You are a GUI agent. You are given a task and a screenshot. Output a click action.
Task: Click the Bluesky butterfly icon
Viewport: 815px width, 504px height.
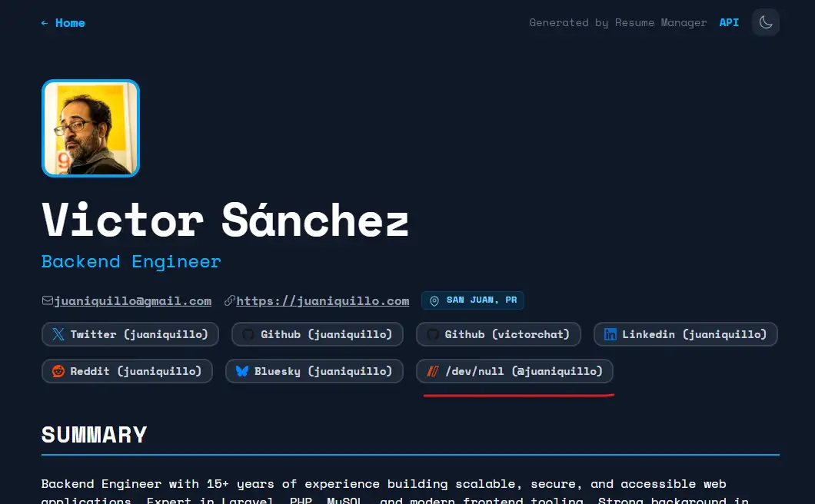tap(242, 371)
